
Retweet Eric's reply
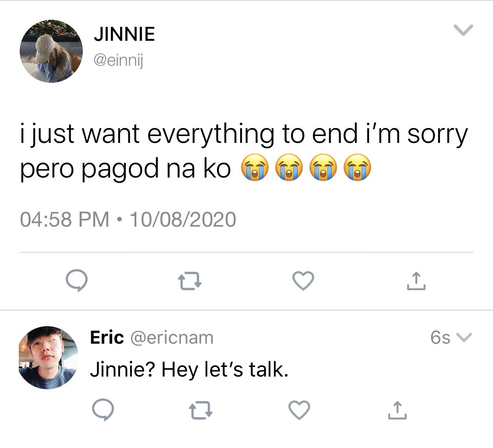pos(201,410)
